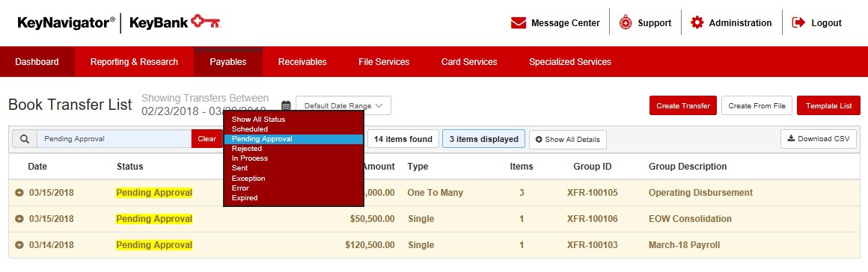The width and height of the screenshot is (868, 272).
Task: Click the $50,500.00 amount
Action: [373, 219]
